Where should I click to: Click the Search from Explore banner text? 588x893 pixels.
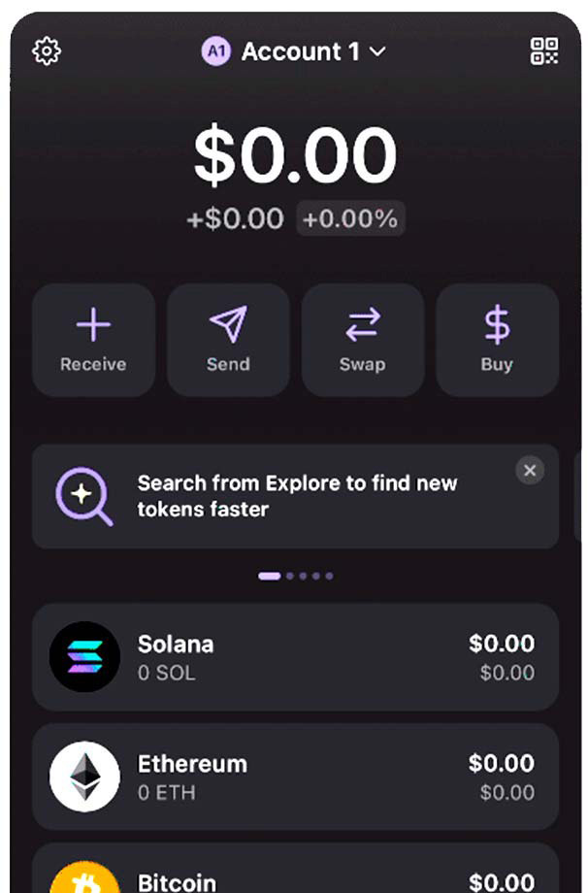pos(297,496)
